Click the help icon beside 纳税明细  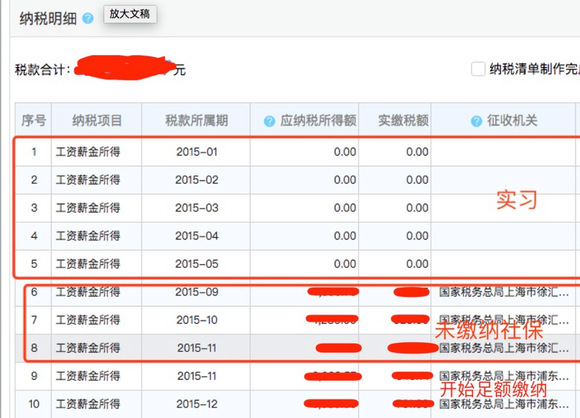pyautogui.click(x=88, y=18)
